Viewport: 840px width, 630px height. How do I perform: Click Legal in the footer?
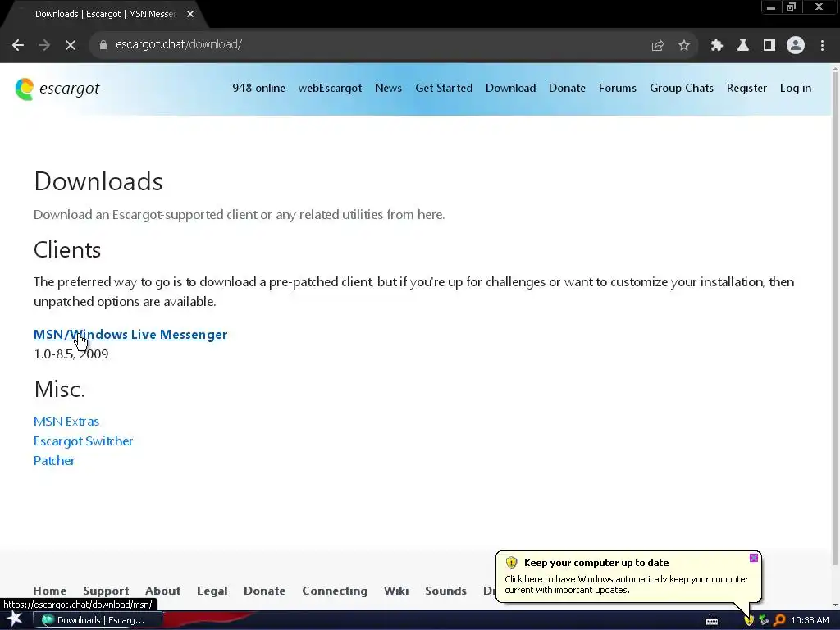click(x=212, y=591)
